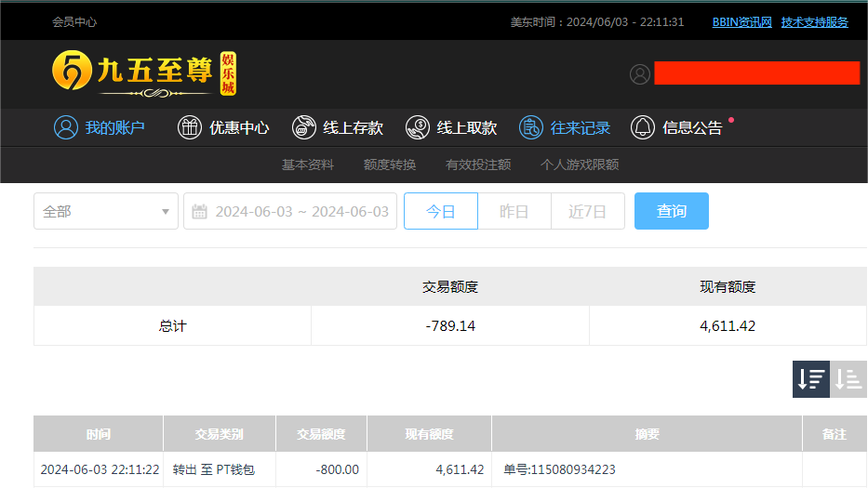Click the 备注 column header

click(x=835, y=434)
